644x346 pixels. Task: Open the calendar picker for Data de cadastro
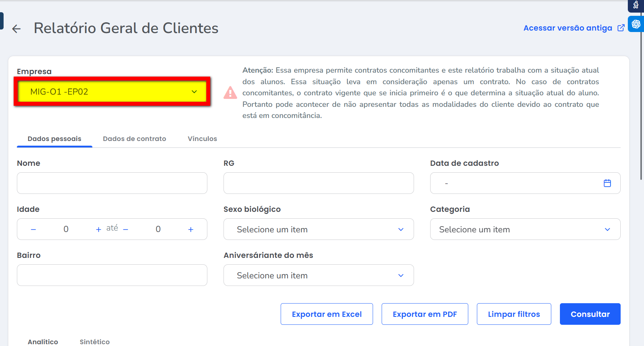pyautogui.click(x=607, y=183)
